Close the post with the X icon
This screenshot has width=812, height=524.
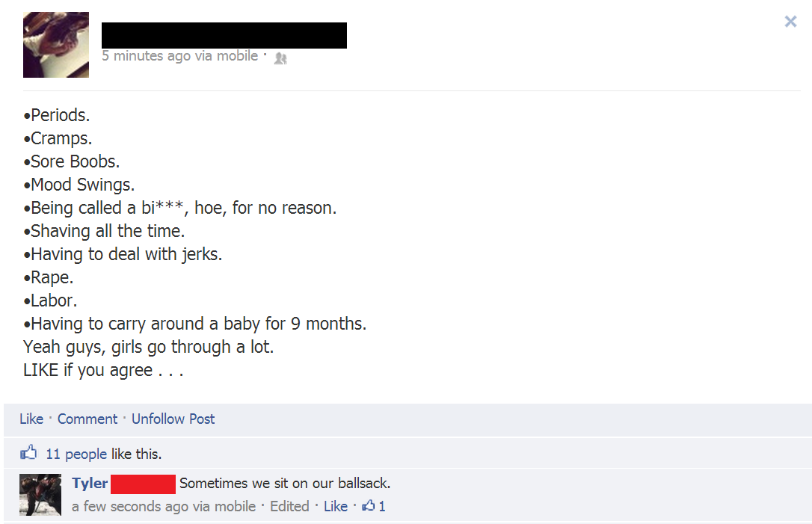(x=790, y=21)
